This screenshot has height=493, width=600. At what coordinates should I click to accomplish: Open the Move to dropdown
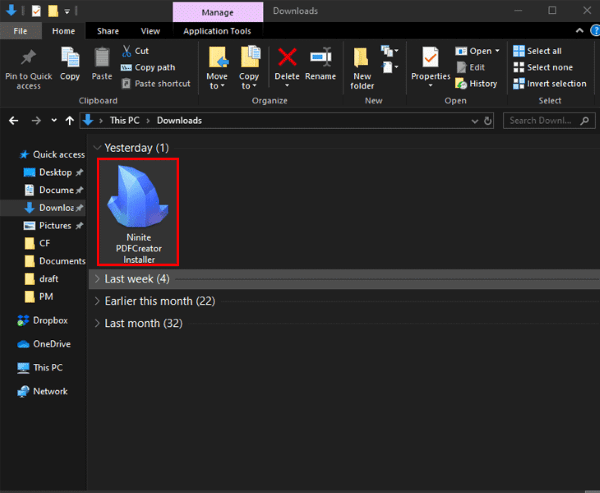pos(217,64)
